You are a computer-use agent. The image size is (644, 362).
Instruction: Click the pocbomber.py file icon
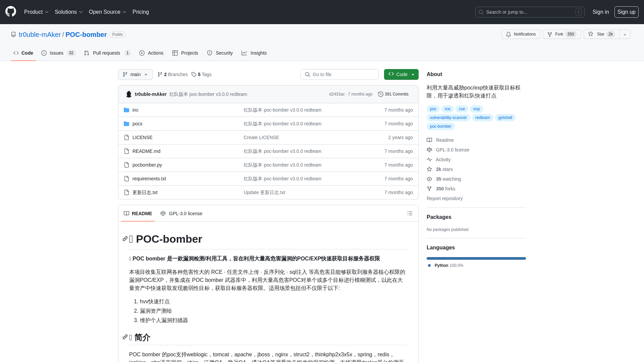[126, 165]
